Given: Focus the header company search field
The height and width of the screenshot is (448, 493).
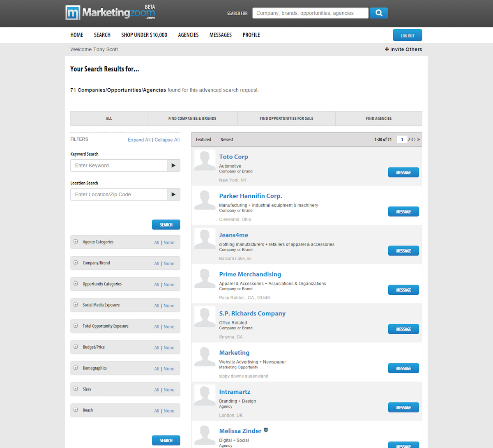Looking at the screenshot, I should coord(310,13).
